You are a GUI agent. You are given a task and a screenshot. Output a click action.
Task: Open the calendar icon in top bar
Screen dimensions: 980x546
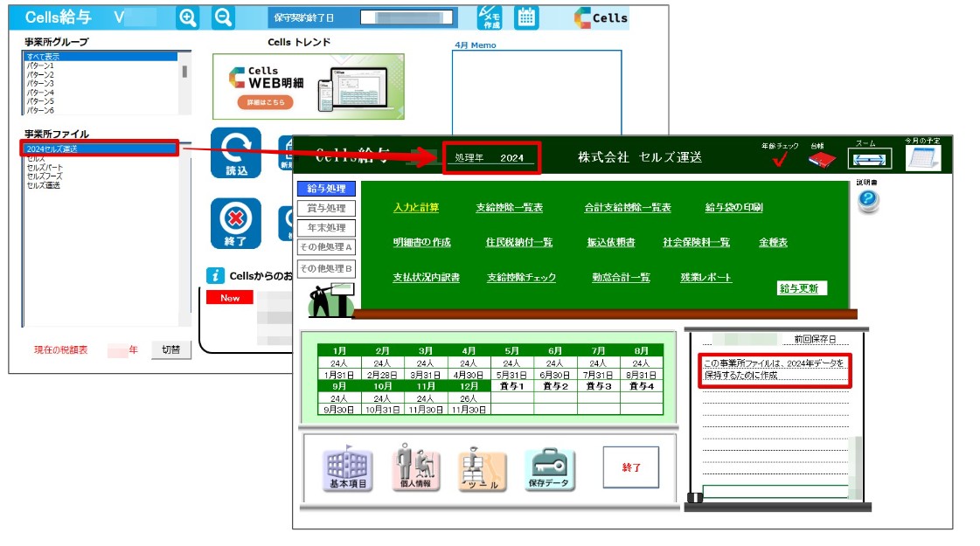coord(525,17)
